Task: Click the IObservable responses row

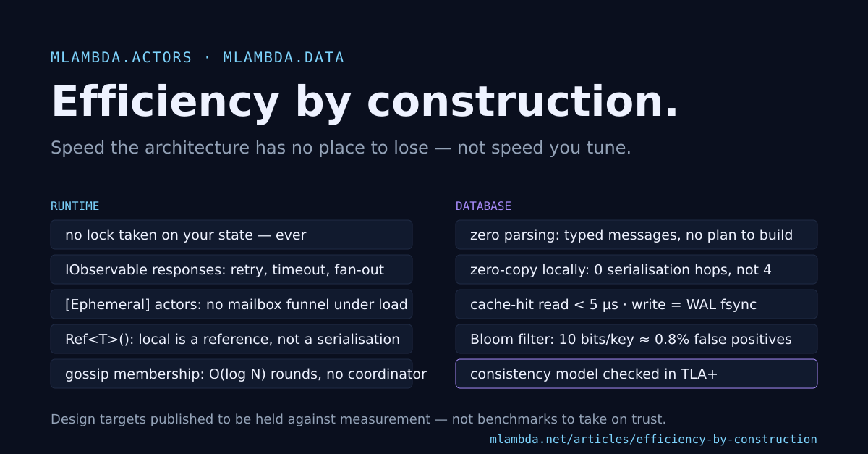Action: point(231,269)
